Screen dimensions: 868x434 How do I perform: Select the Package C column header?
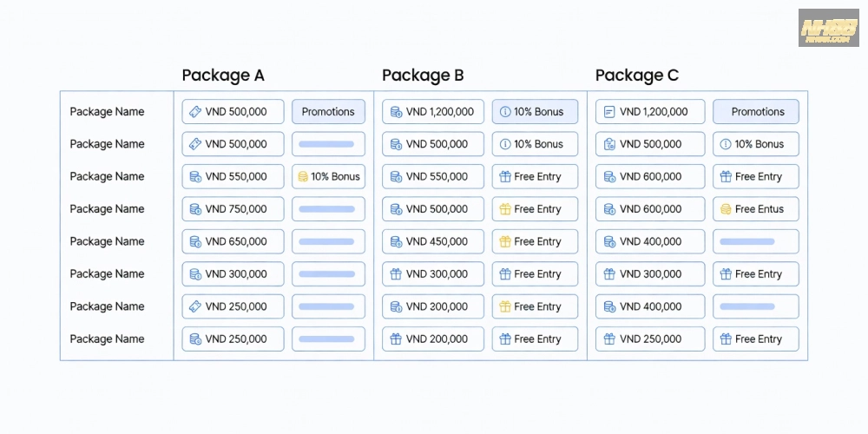[636, 76]
